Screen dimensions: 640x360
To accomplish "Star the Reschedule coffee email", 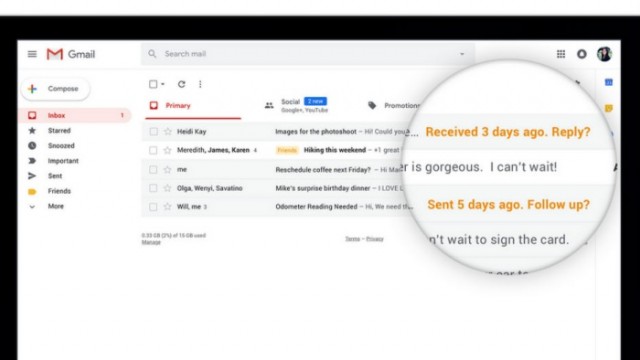I will point(167,169).
